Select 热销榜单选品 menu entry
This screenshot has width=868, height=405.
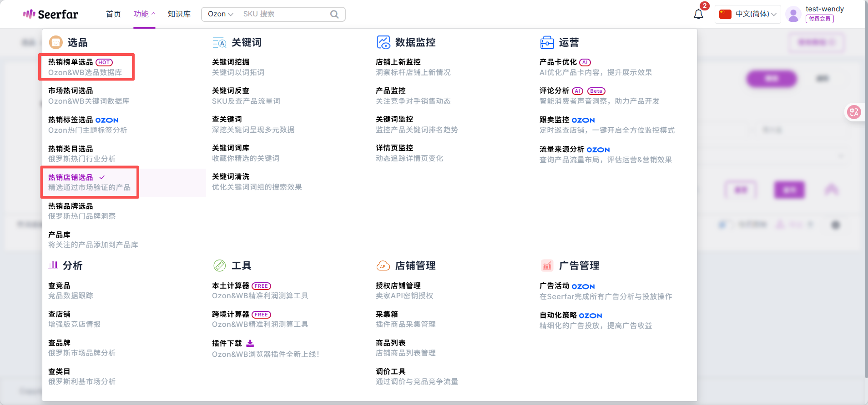click(x=71, y=62)
